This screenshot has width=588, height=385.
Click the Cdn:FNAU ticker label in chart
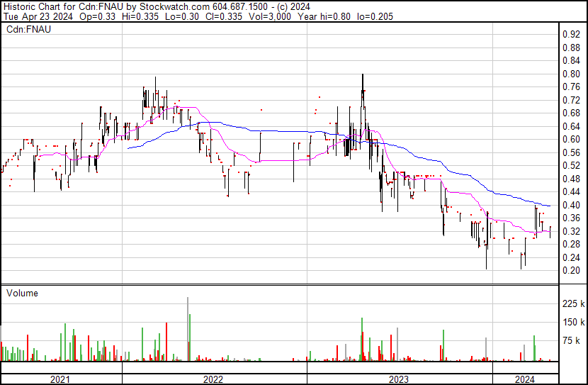pyautogui.click(x=28, y=29)
